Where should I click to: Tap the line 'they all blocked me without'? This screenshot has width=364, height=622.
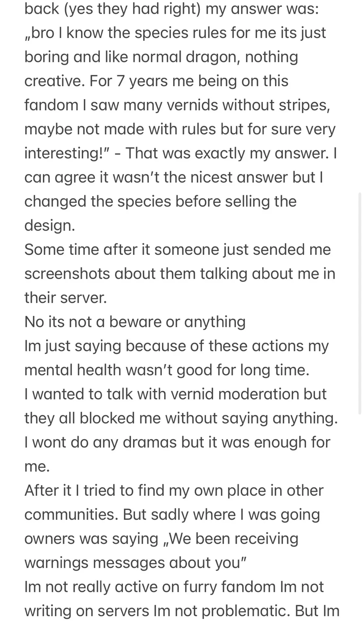click(x=181, y=418)
